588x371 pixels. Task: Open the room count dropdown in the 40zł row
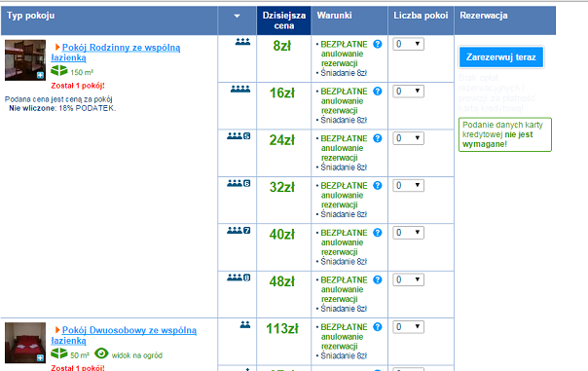[x=408, y=233]
